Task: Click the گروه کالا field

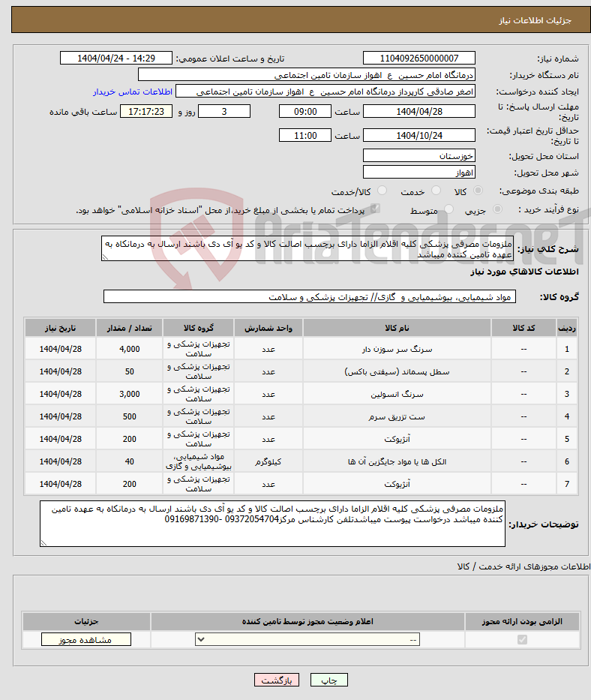Action: [x=309, y=297]
